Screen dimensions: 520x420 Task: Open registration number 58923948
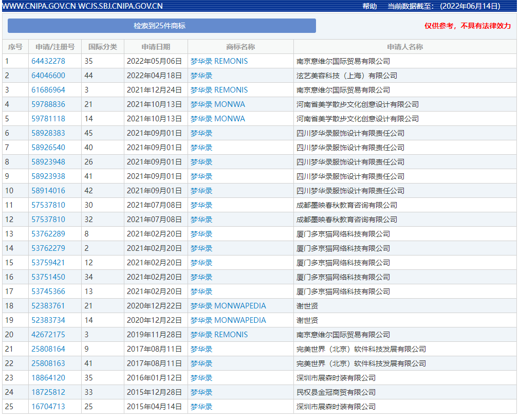coord(48,162)
